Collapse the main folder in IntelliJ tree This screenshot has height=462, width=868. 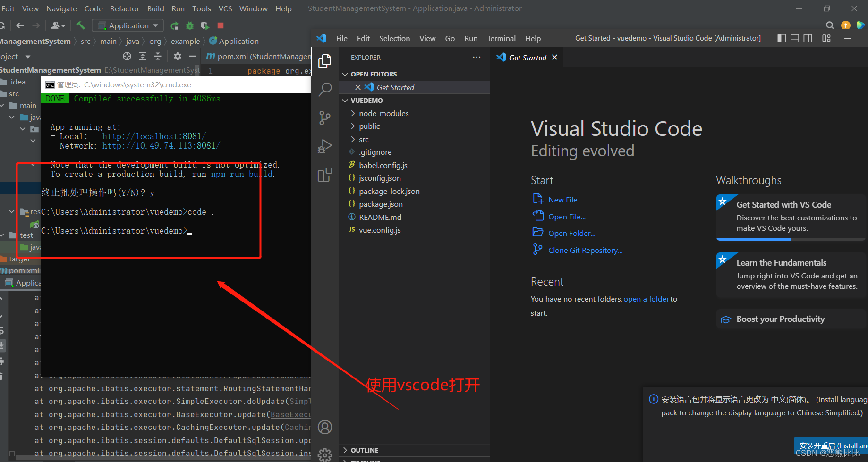2,105
